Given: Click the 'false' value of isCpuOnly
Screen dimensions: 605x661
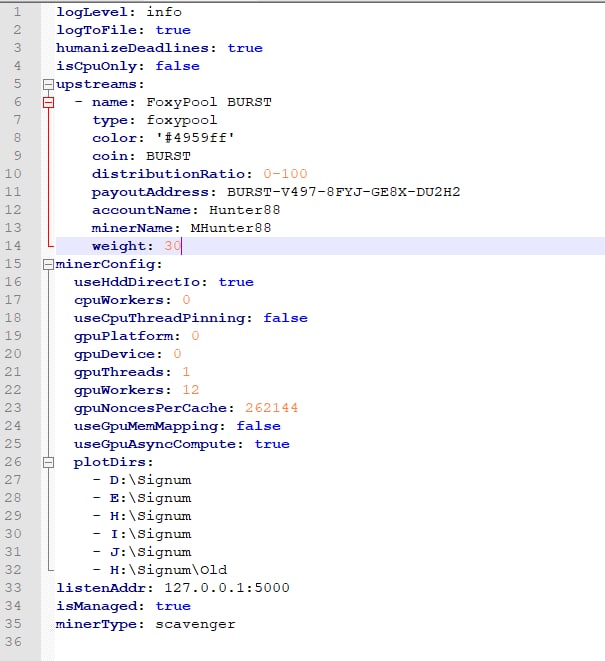Looking at the screenshot, I should click(177, 66).
